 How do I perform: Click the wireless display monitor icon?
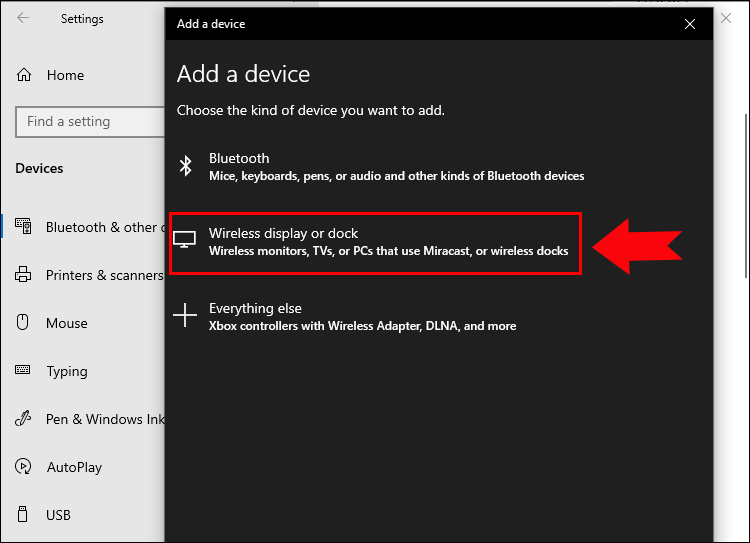point(185,240)
